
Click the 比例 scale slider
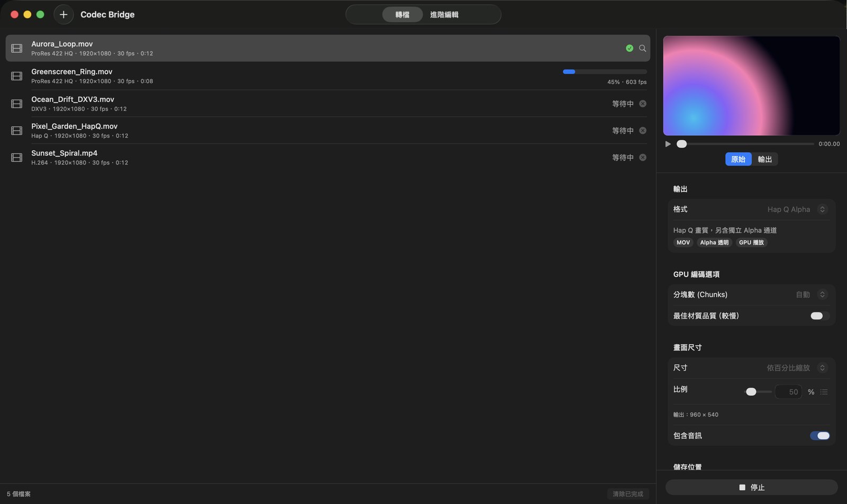tap(758, 392)
